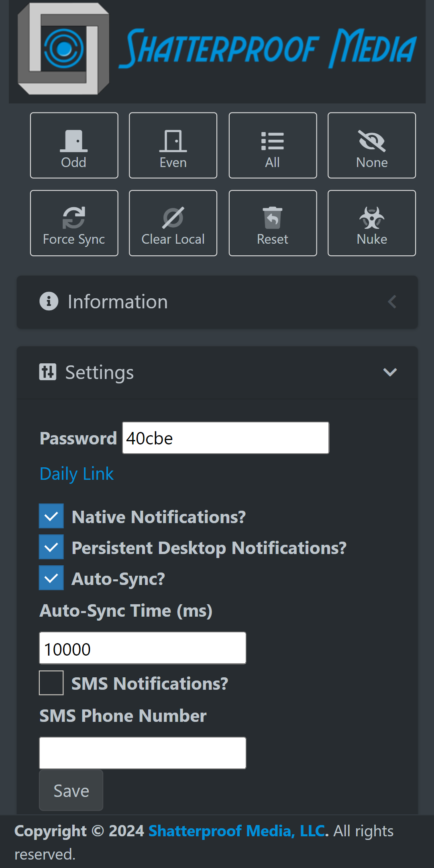
Task: Disable the Native Notifications checkbox
Action: (x=51, y=516)
